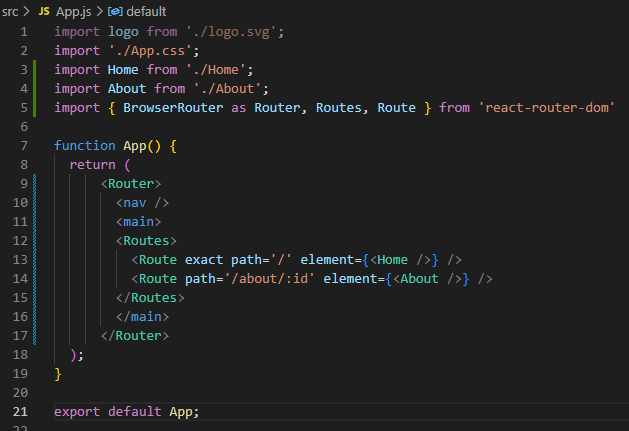
Task: Click line number 13 in gutter
Action: click(x=20, y=260)
